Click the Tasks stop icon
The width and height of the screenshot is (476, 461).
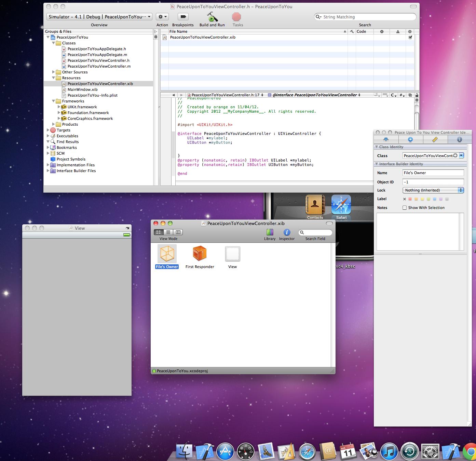236,17
